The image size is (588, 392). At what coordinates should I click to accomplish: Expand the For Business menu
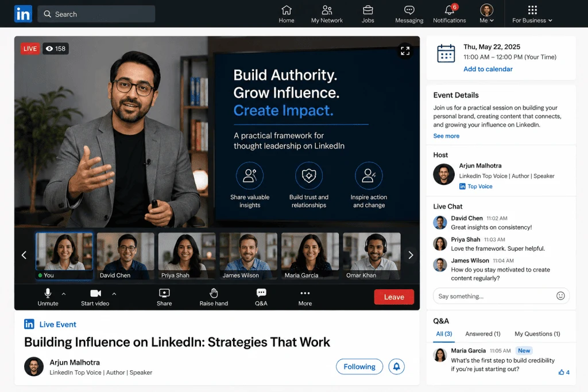point(532,14)
